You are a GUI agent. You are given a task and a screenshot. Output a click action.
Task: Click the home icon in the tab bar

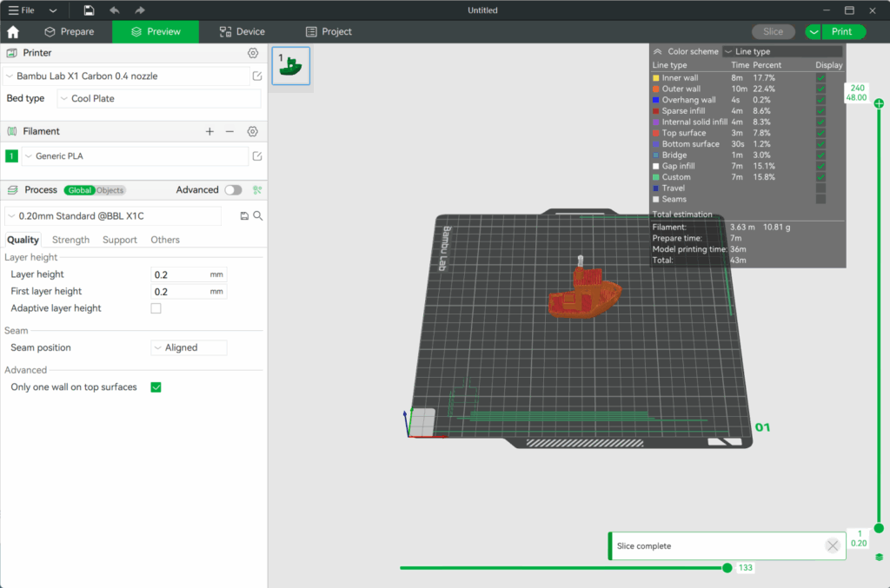tap(12, 31)
